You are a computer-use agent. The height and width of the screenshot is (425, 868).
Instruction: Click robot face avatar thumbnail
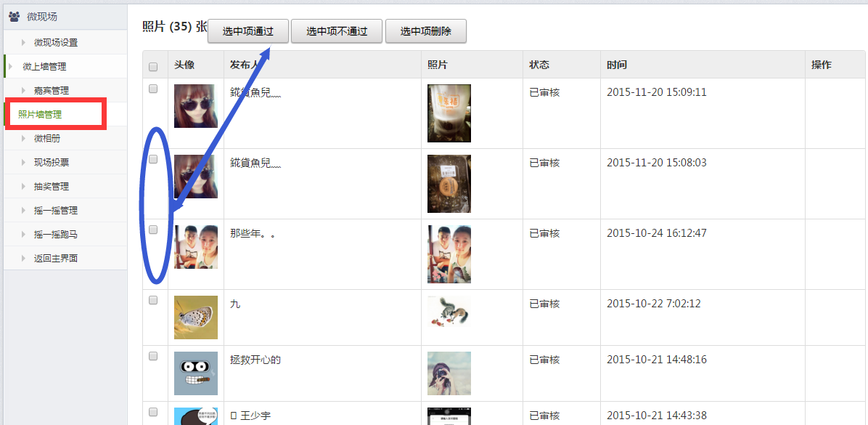(196, 373)
